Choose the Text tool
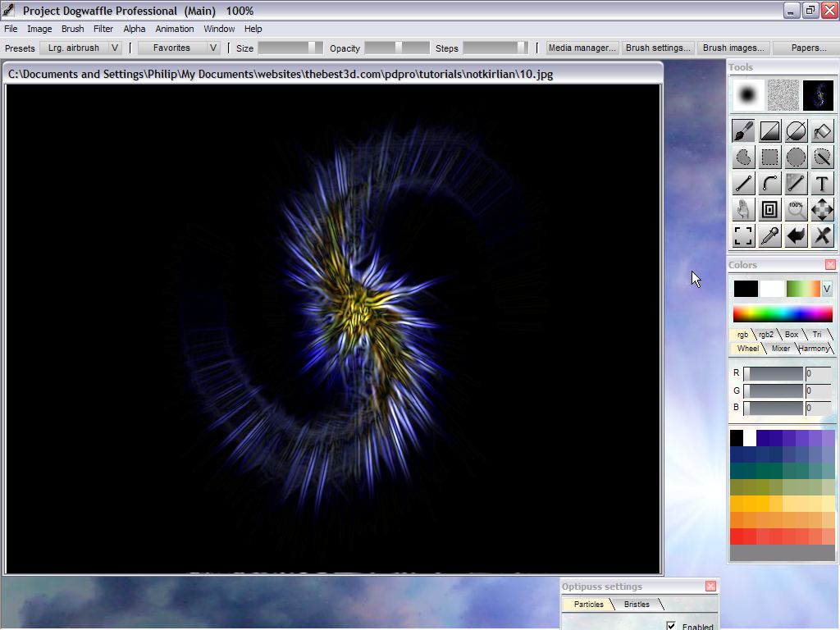840x630 pixels. point(822,184)
